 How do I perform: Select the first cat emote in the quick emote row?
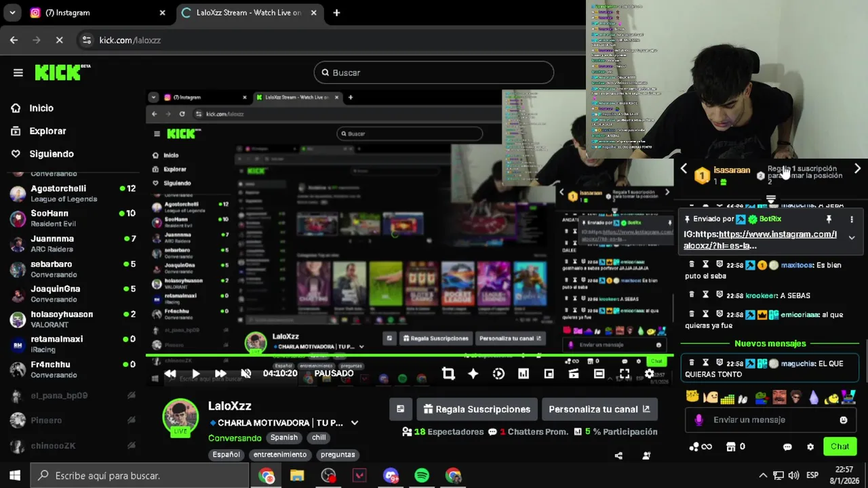692,397
